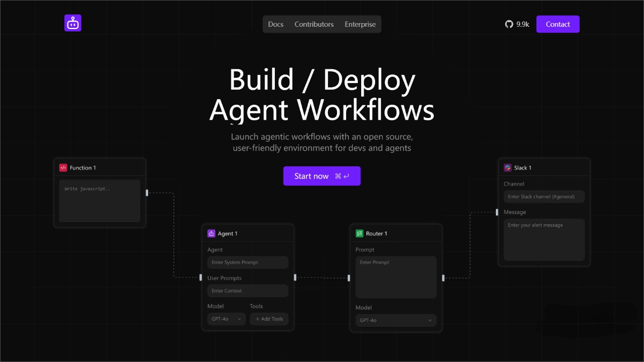The image size is (644, 362).
Task: Open the GPT-4o model dropdown on Agent 1
Action: tap(226, 319)
